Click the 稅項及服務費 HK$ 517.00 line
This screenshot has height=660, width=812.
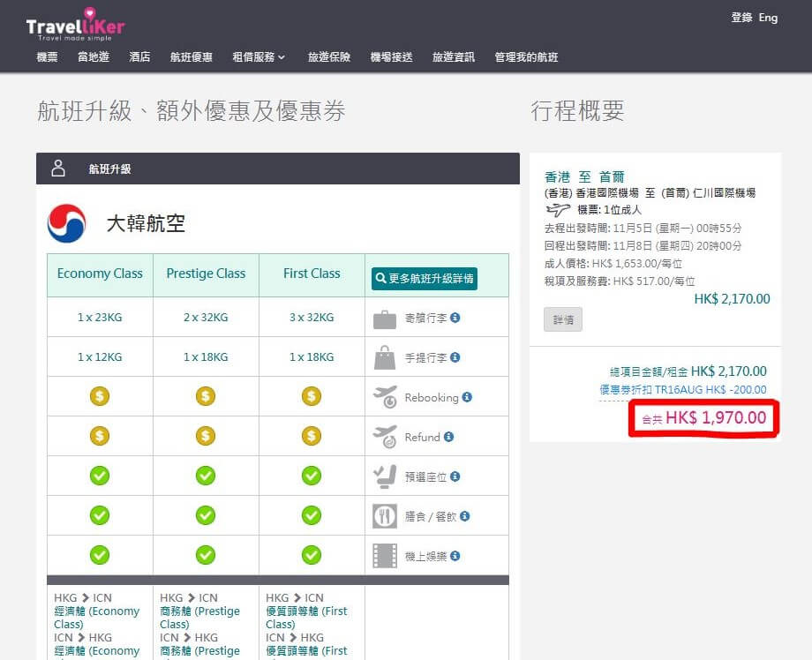click(x=620, y=281)
